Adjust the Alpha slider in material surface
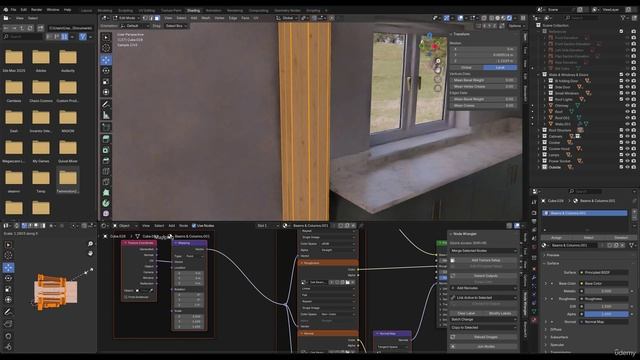Image resolution: width=640 pixels, height=360 pixels. point(606,314)
